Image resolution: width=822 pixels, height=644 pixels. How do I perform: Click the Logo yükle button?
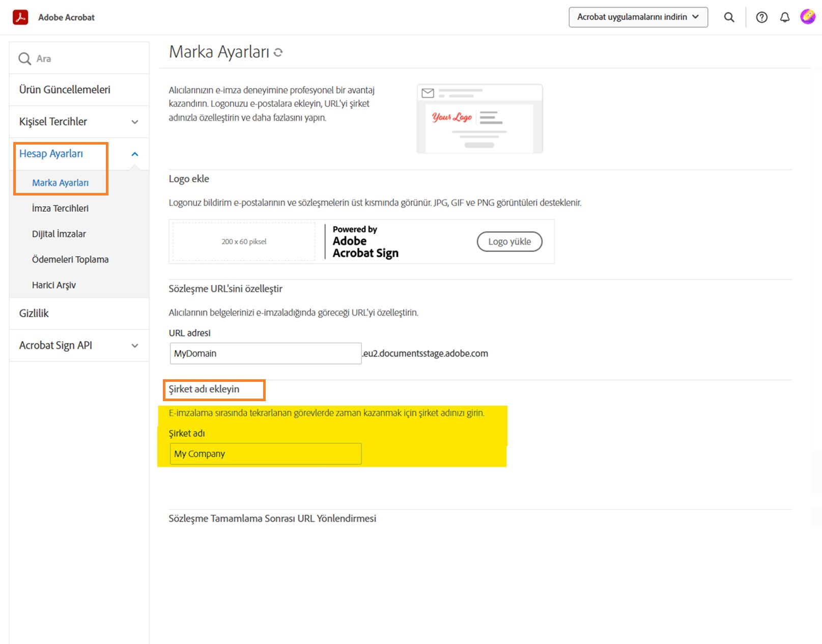pyautogui.click(x=509, y=241)
